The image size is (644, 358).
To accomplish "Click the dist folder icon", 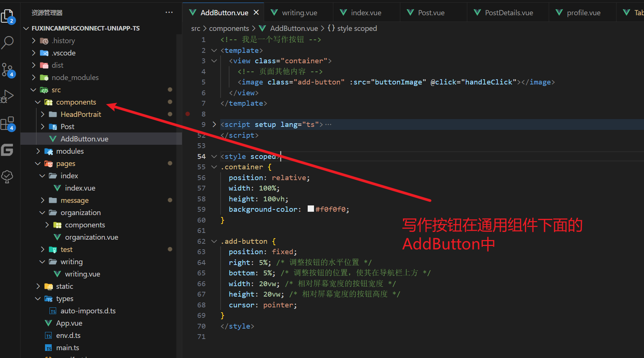I will (x=44, y=65).
